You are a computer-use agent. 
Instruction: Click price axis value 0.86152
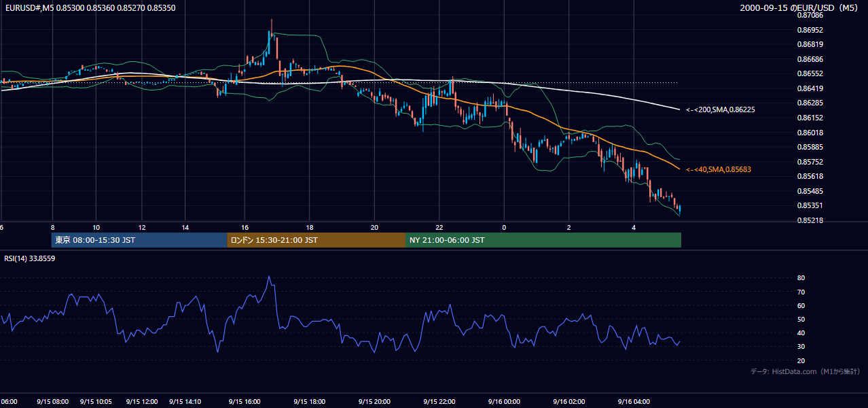(810, 118)
